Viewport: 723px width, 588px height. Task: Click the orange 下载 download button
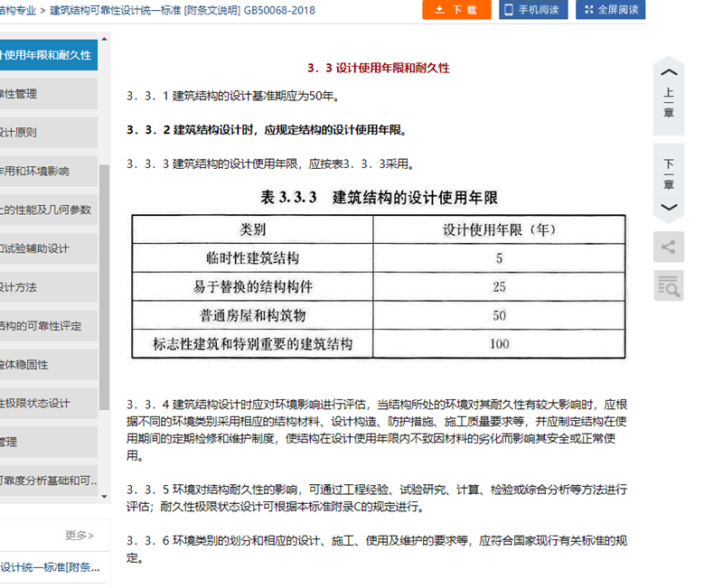(x=456, y=10)
